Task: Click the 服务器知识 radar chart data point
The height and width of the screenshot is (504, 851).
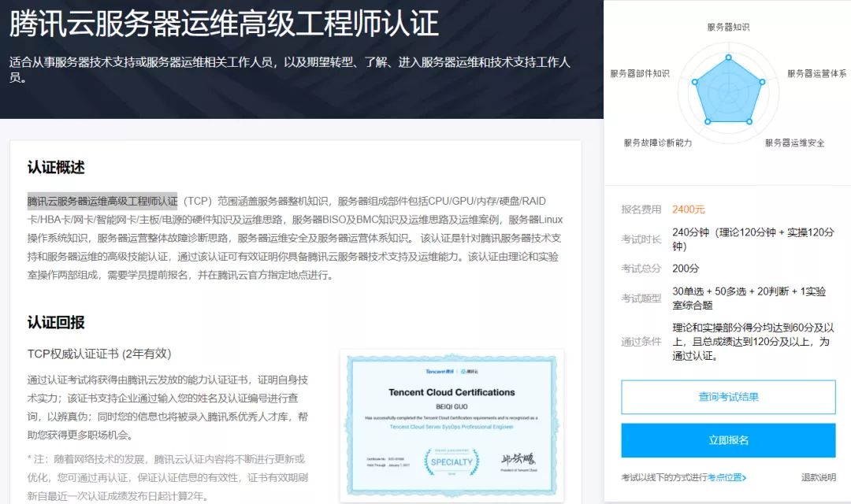Action: (x=728, y=57)
